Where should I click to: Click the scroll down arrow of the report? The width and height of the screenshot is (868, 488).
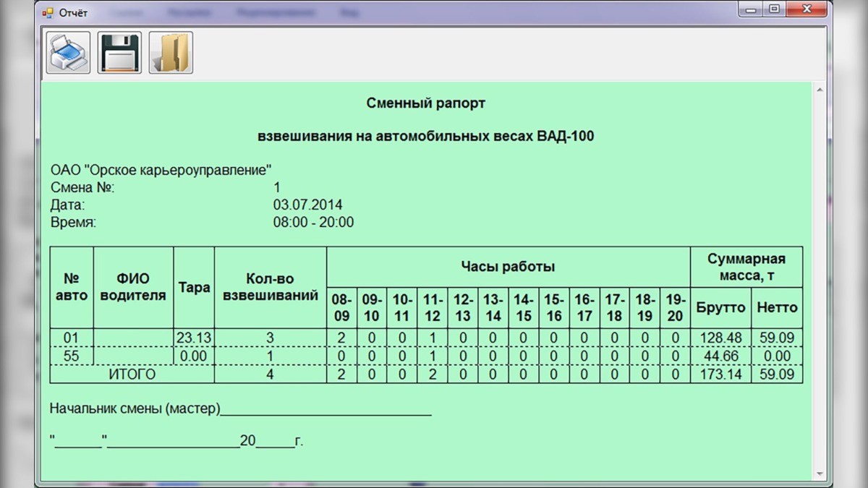[x=820, y=474]
